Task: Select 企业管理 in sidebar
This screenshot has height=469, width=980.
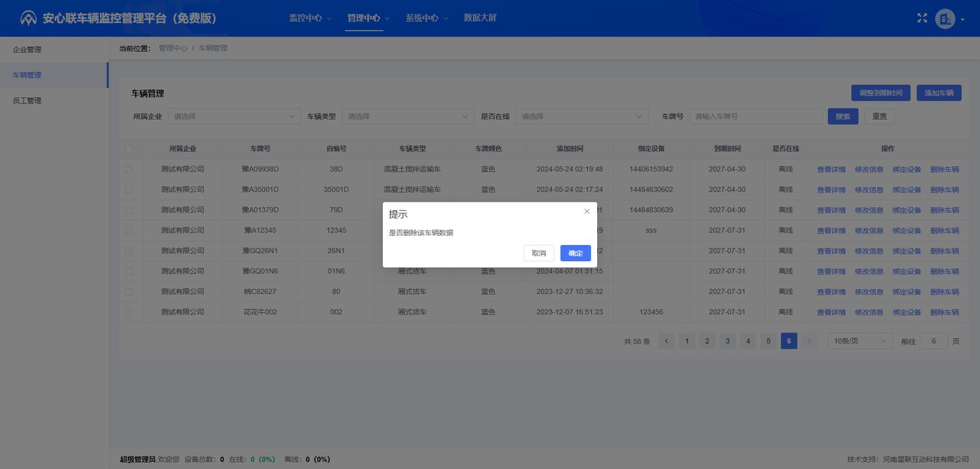Action: point(54,50)
